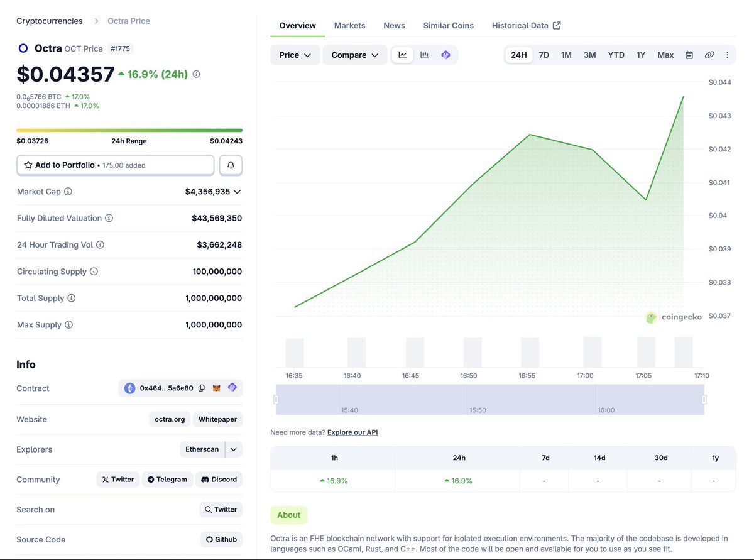
Task: Select the 7D time range
Action: click(x=544, y=55)
